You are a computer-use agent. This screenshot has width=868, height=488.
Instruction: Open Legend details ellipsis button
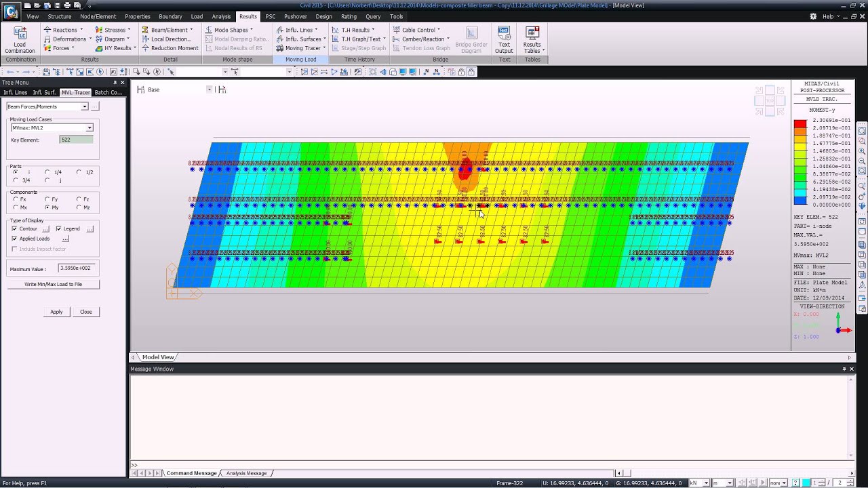(x=90, y=229)
